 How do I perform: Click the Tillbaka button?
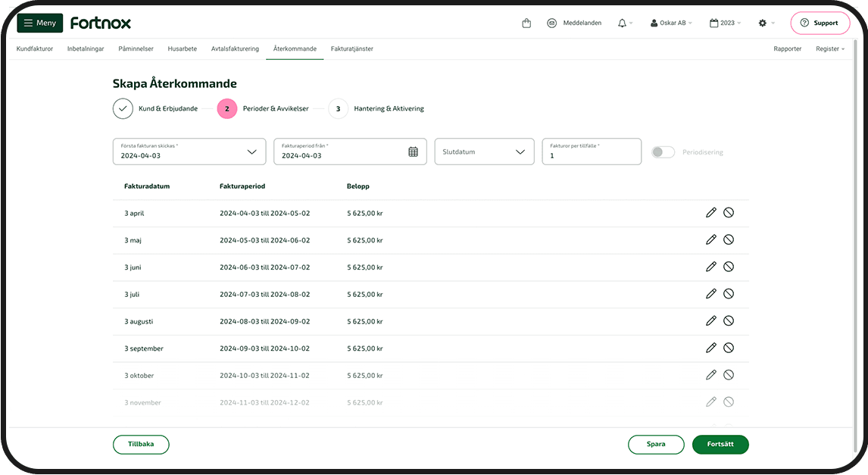coord(141,445)
